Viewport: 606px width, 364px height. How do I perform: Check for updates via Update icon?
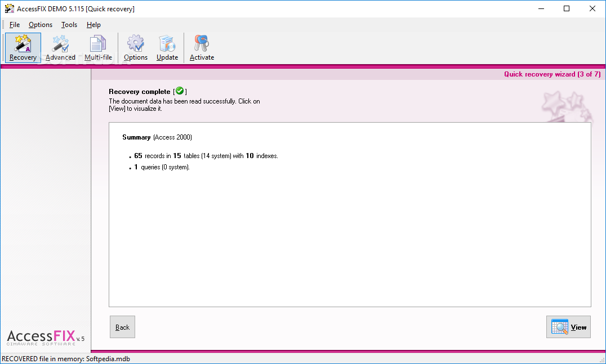tap(167, 47)
